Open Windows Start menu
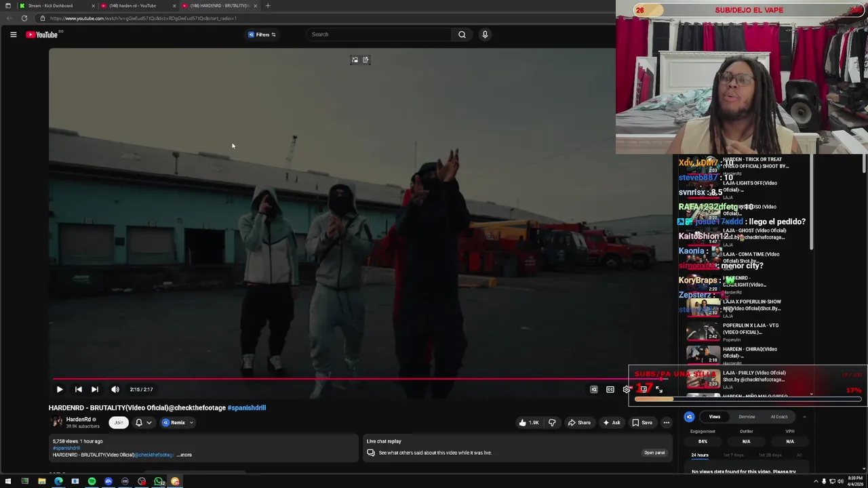This screenshot has width=868, height=488. click(8, 481)
